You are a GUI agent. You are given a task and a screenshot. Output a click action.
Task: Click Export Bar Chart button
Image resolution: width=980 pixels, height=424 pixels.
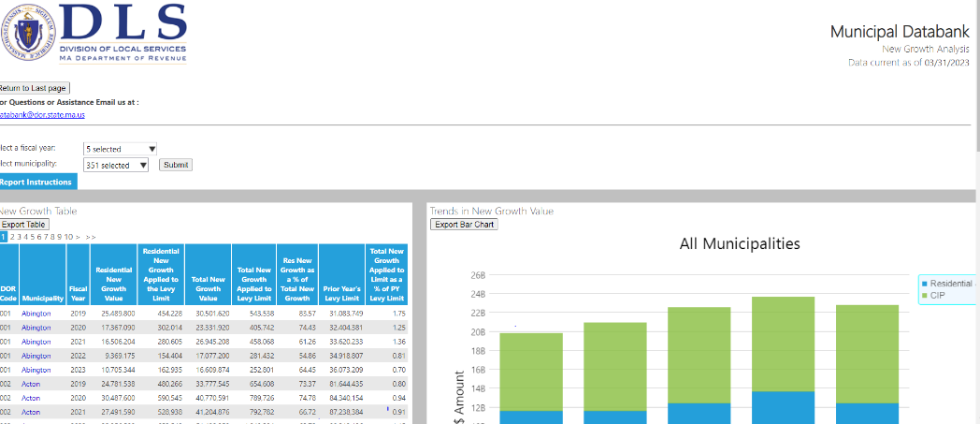pyautogui.click(x=465, y=225)
